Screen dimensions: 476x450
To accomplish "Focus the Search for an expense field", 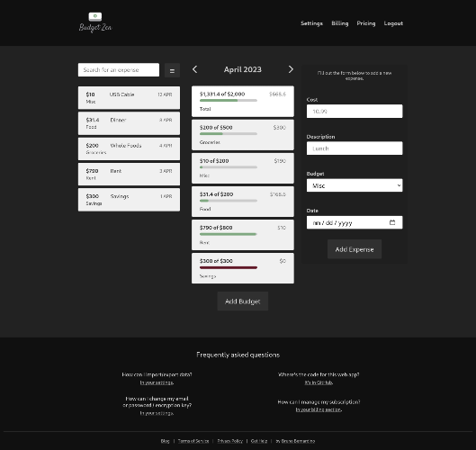I will pos(119,70).
